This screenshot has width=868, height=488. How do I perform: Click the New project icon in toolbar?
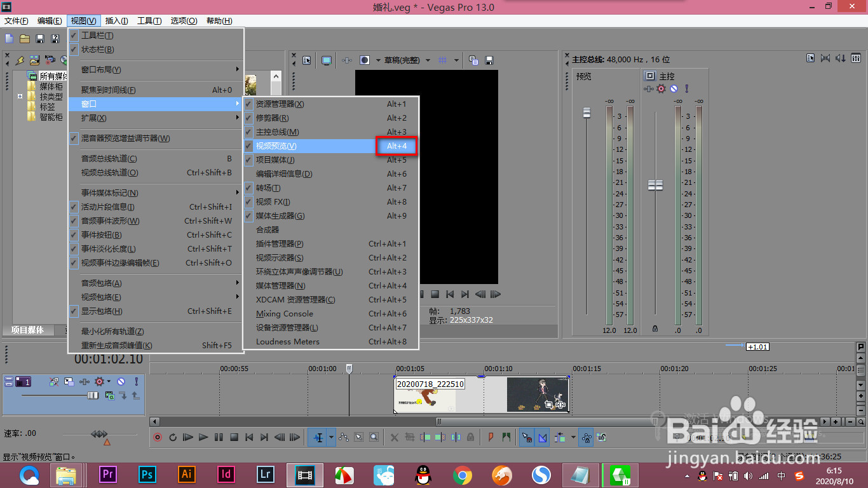click(x=10, y=39)
